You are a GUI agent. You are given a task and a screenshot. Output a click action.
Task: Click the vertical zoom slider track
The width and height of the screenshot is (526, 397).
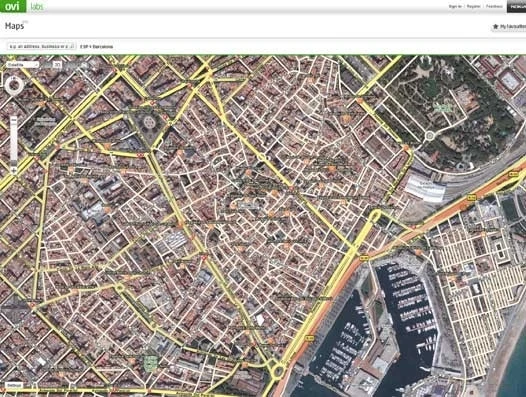click(x=14, y=144)
